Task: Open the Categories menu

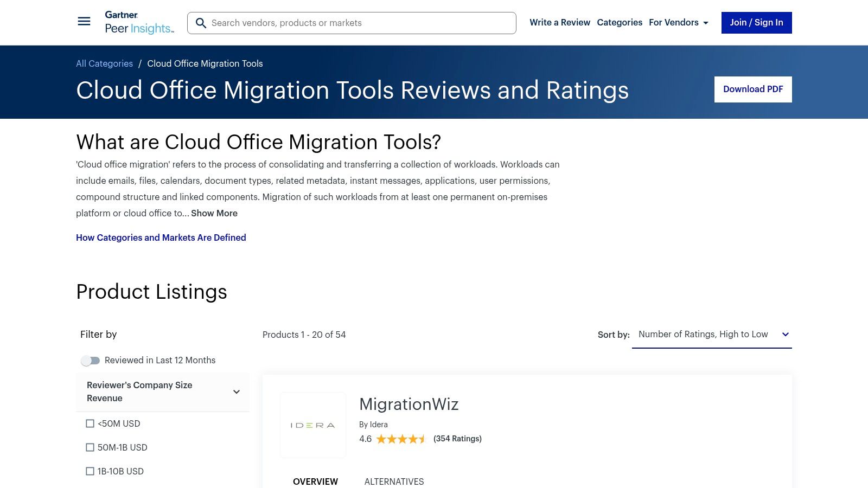Action: click(620, 22)
